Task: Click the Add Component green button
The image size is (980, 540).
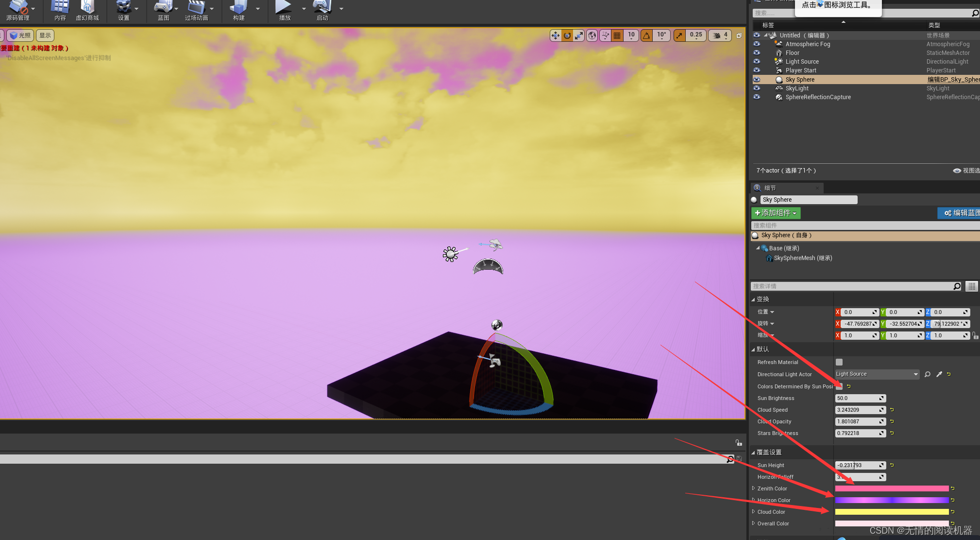Action: (x=776, y=213)
